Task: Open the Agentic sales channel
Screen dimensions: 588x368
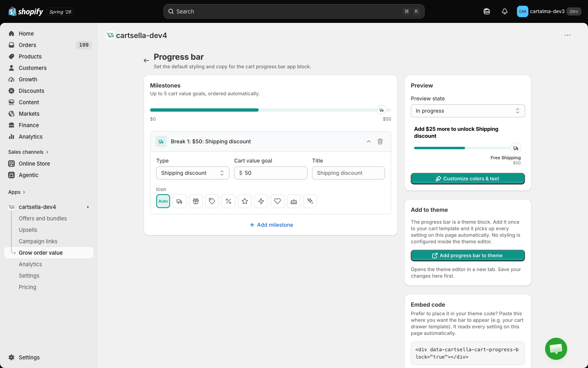Action: pos(49,175)
